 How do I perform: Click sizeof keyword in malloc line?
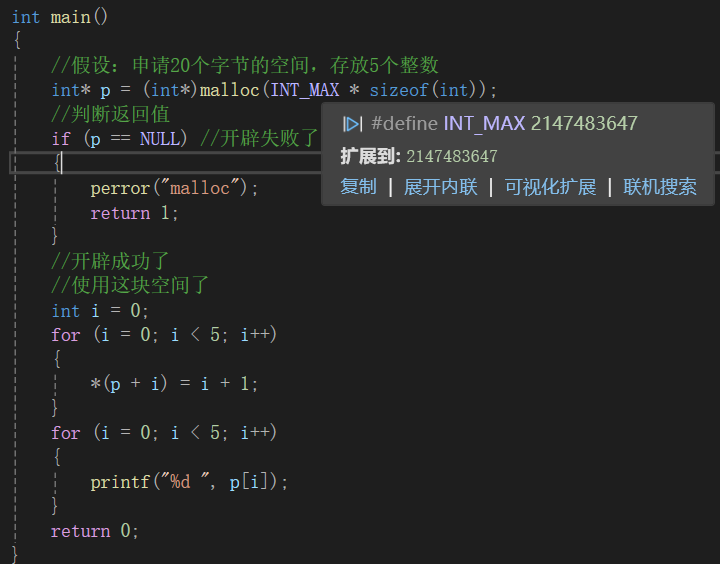point(399,90)
